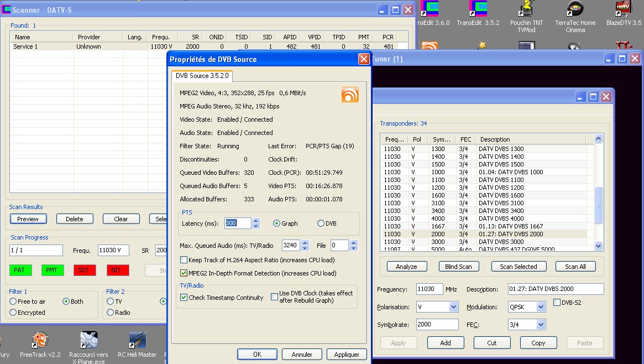Open Raccourci vers X-Plane.exe shortcut
This screenshot has width=644, height=364.
[x=88, y=340]
